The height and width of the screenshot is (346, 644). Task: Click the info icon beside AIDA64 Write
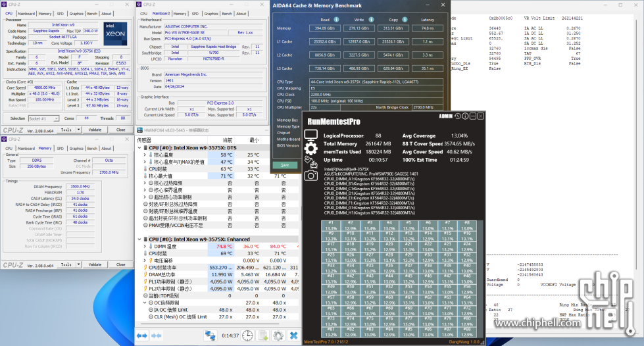tap(371, 19)
